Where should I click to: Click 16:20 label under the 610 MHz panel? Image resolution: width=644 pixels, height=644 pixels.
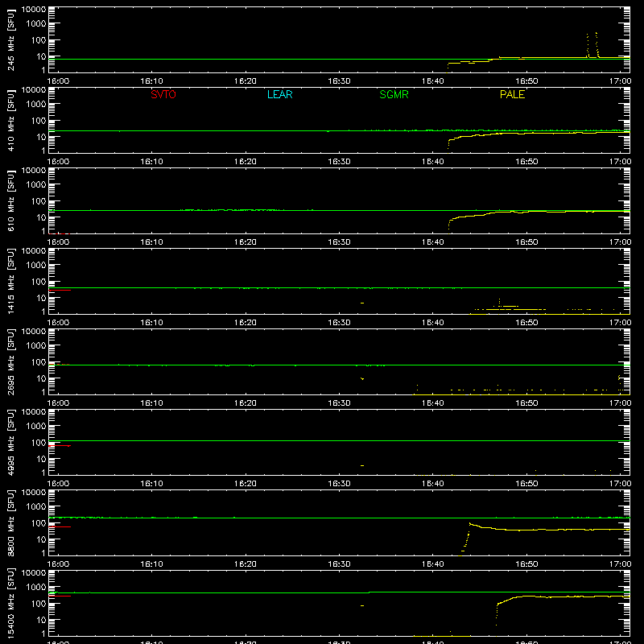tap(246, 242)
